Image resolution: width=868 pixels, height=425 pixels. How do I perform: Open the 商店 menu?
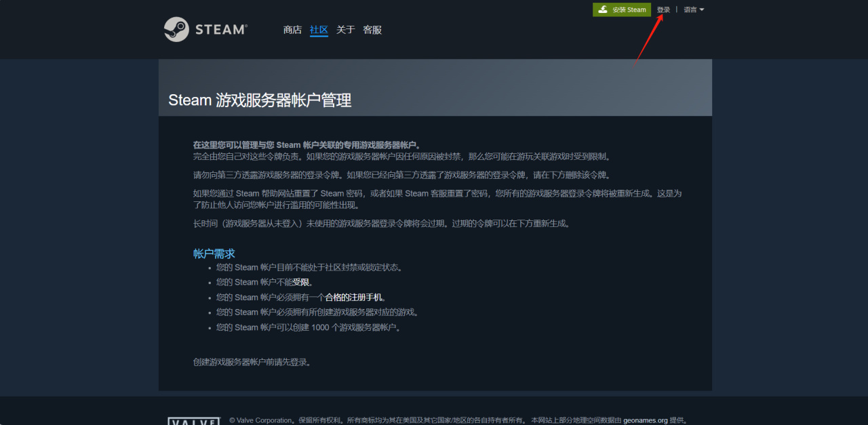(x=292, y=30)
